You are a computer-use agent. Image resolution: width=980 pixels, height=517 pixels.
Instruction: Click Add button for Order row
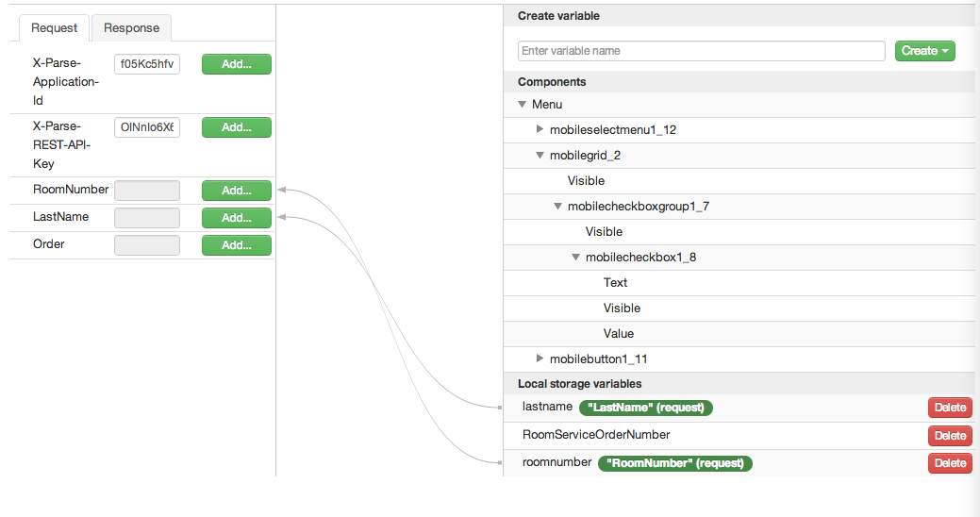pos(237,245)
